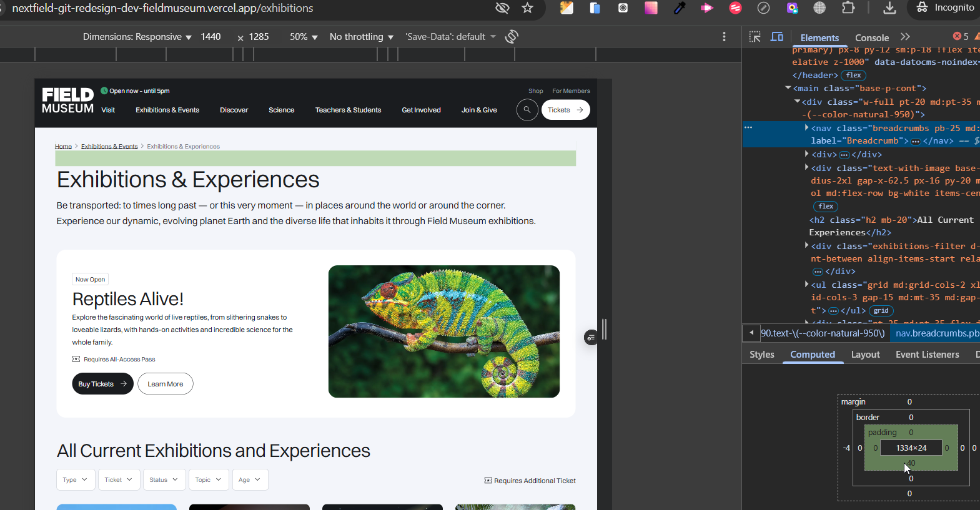Switch to the Console tab
The width and height of the screenshot is (980, 510).
click(x=871, y=37)
